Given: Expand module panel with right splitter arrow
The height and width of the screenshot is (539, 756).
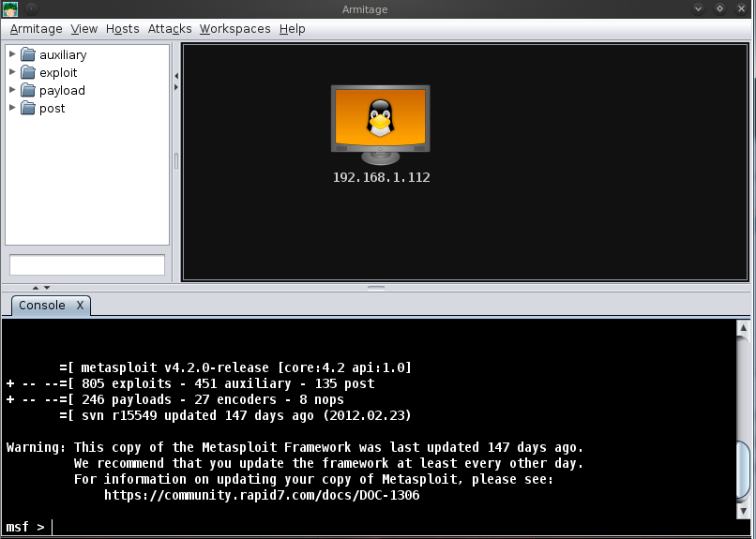Looking at the screenshot, I should 176,87.
